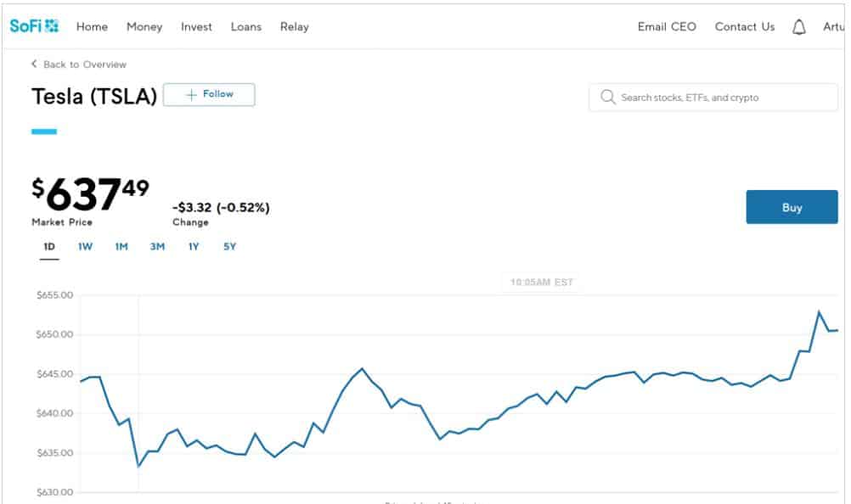Open the Loans menu
Image resolution: width=851 pixels, height=504 pixels.
tap(246, 26)
